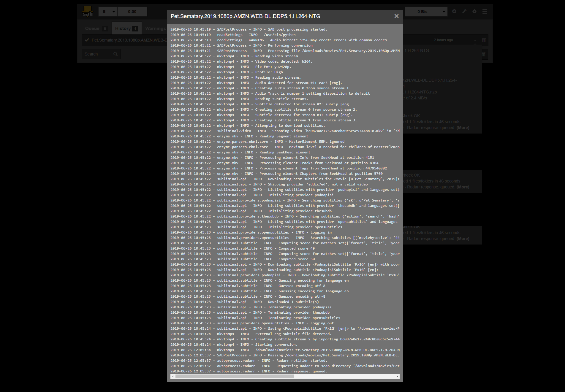Screen dimensions: 565x392
Task: Expand the '2 hours ago' completion dropdown
Action: [x=474, y=40]
